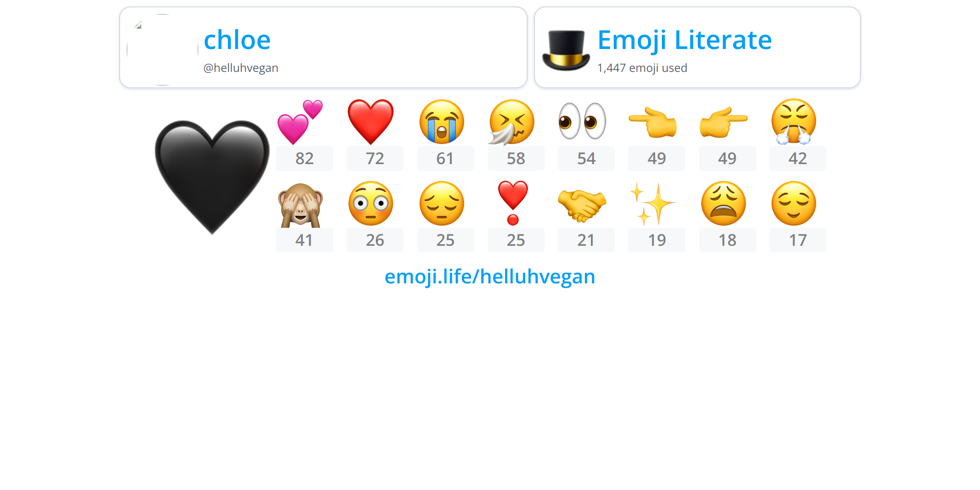Click the Emoji Literate title
The width and height of the screenshot is (980, 490).
[685, 40]
